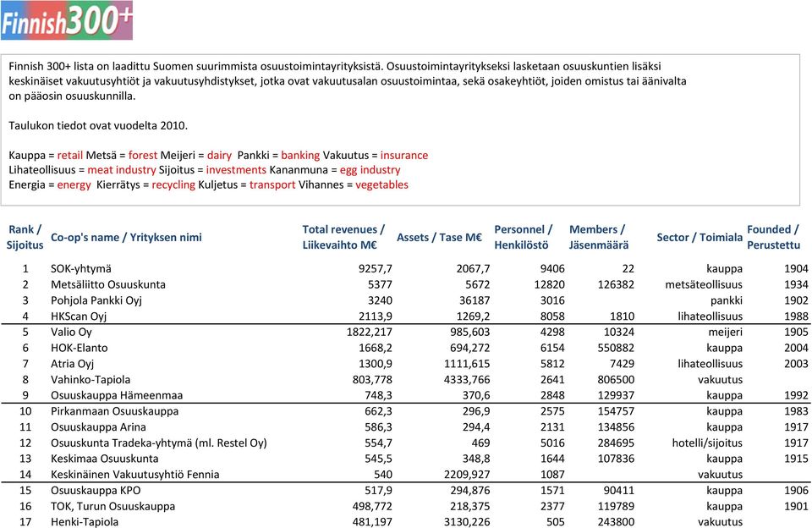Click the red word forest in legend
Screen dimensions: 812x528
coord(143,156)
